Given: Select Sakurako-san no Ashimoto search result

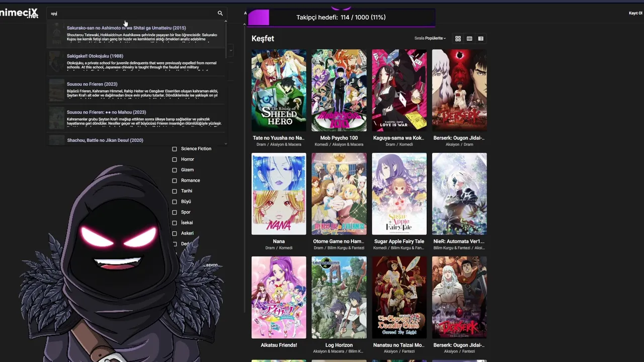Looking at the screenshot, I should [x=136, y=34].
